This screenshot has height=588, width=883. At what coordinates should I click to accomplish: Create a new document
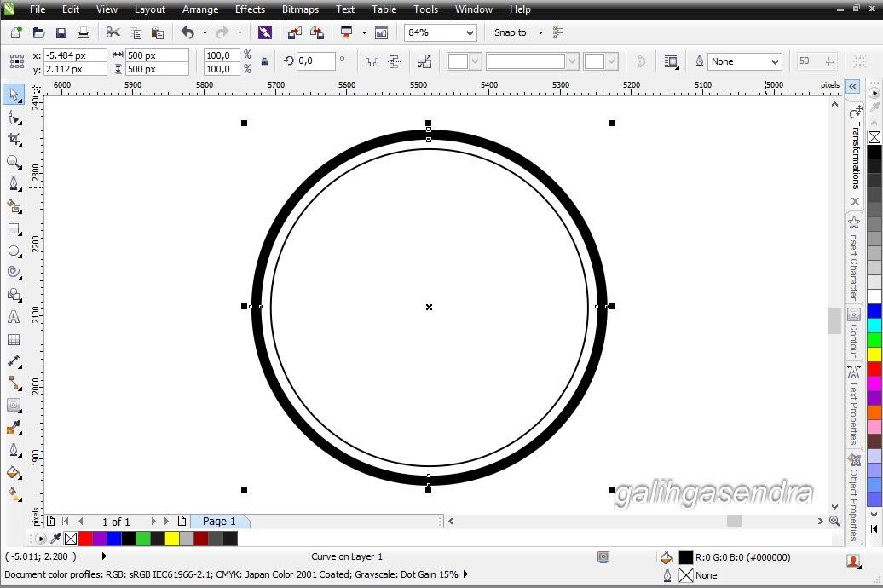point(15,32)
